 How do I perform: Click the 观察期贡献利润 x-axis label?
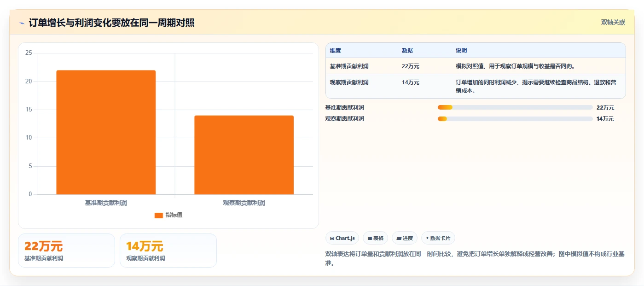pyautogui.click(x=244, y=203)
